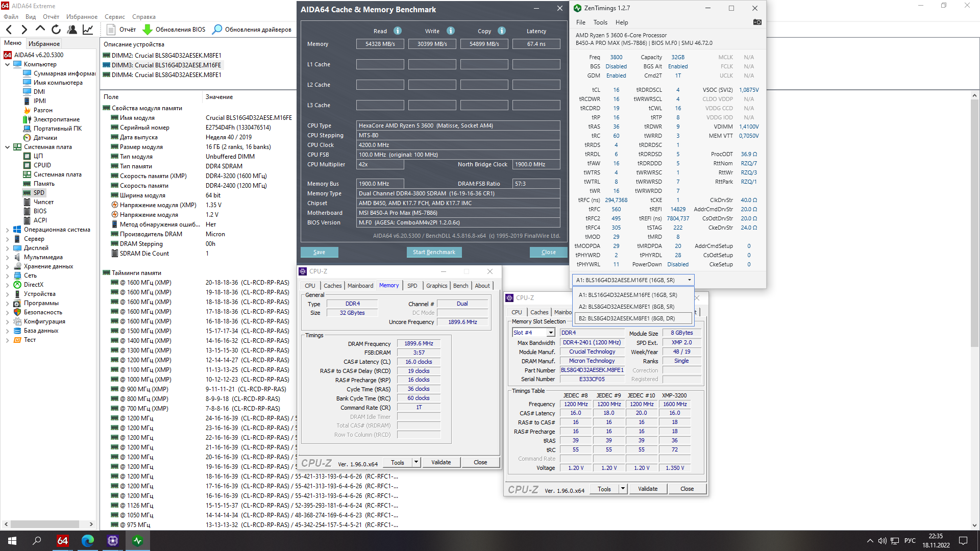Open ZenTimings from the Windows taskbar
Viewport: 980px width, 551px height.
coord(137,541)
